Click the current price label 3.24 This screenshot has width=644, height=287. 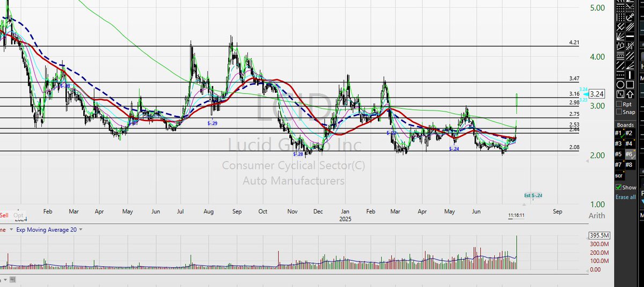pyautogui.click(x=597, y=93)
